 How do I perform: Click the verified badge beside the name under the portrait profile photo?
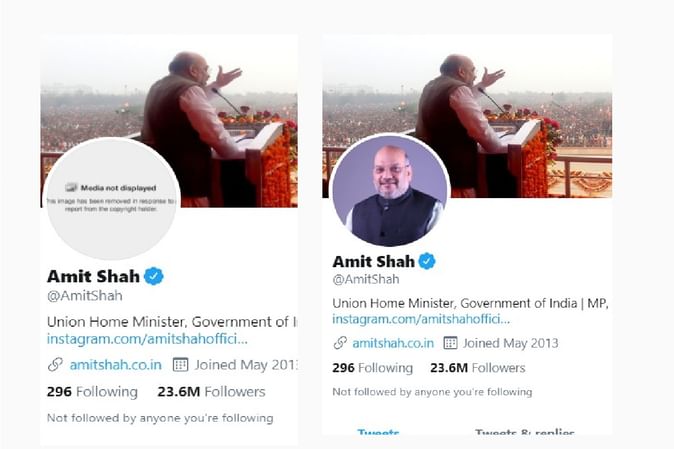(427, 261)
